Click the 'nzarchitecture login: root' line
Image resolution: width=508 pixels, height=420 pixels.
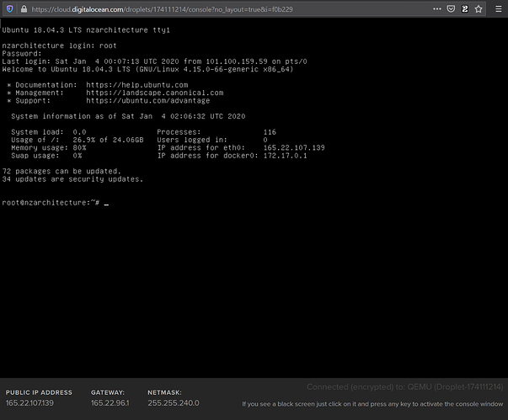[x=59, y=45]
